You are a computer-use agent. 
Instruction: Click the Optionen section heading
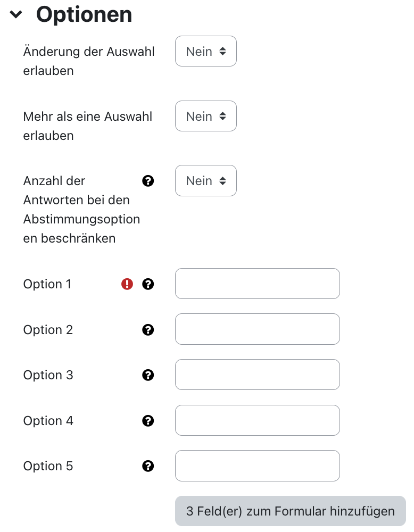84,14
